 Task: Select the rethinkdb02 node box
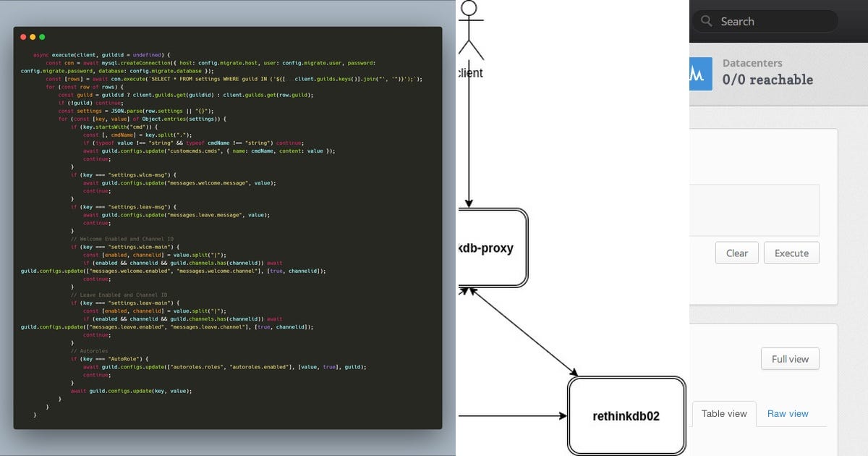coord(626,415)
